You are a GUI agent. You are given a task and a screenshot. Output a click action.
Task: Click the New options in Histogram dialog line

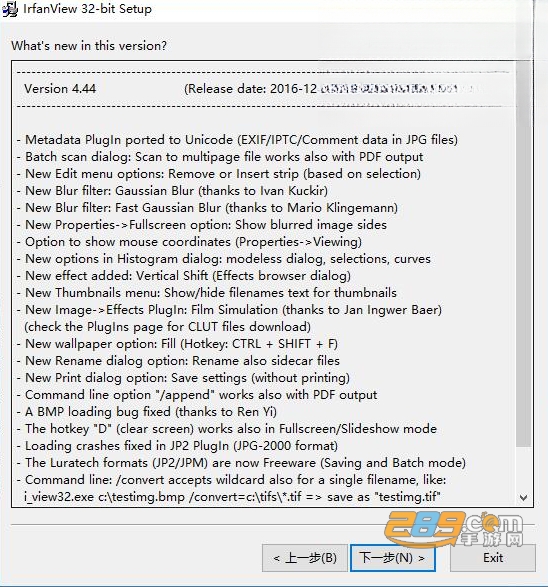point(224,259)
